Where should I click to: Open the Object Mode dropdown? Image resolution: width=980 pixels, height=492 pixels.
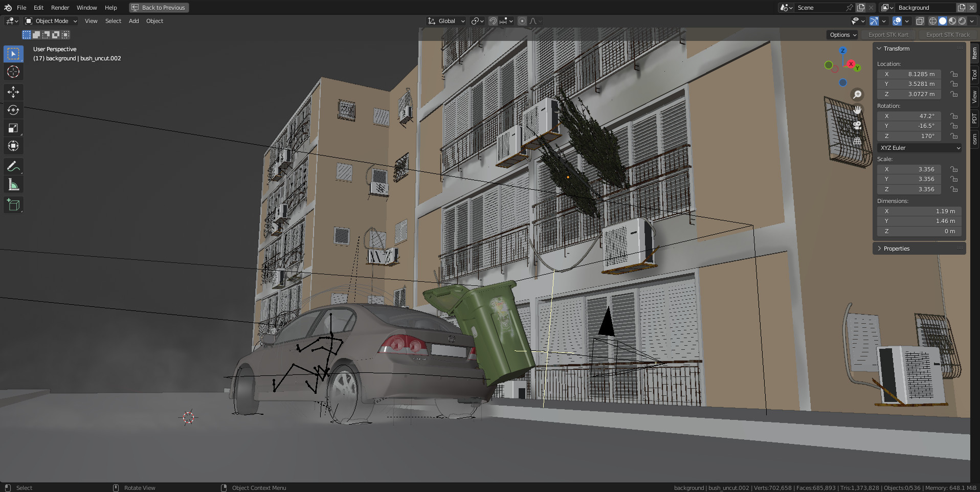[x=51, y=21]
